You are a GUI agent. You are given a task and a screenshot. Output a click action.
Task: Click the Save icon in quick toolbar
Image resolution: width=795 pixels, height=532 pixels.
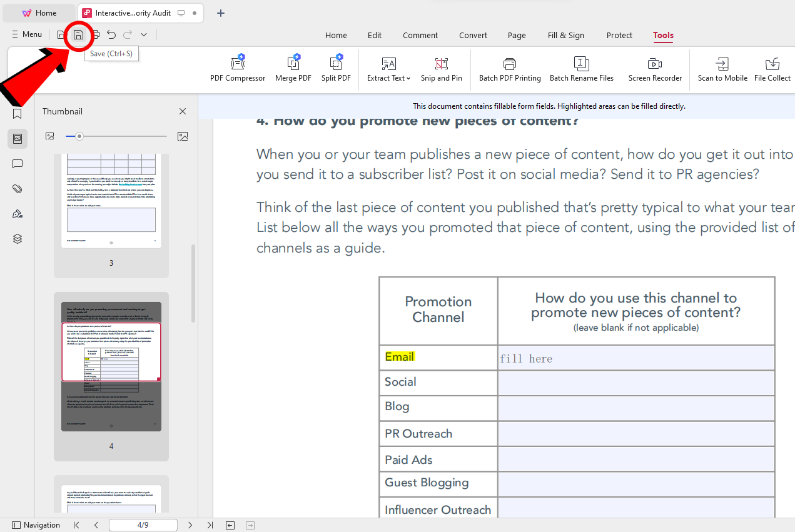pyautogui.click(x=78, y=35)
